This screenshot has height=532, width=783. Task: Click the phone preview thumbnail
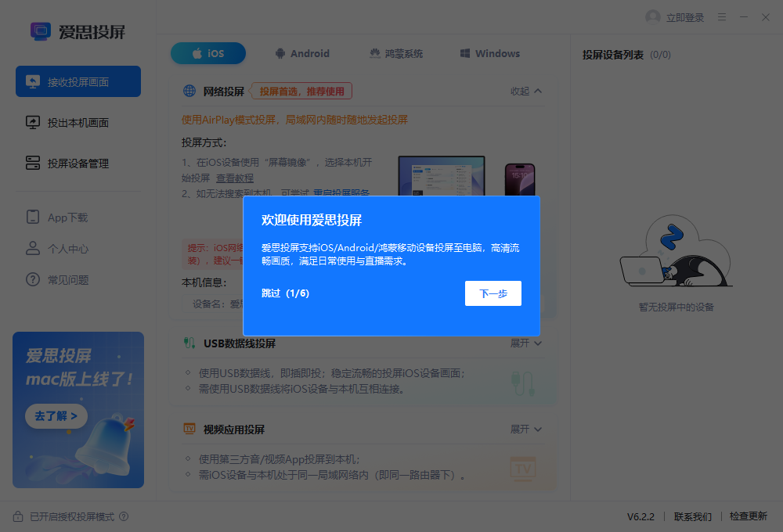[520, 179]
